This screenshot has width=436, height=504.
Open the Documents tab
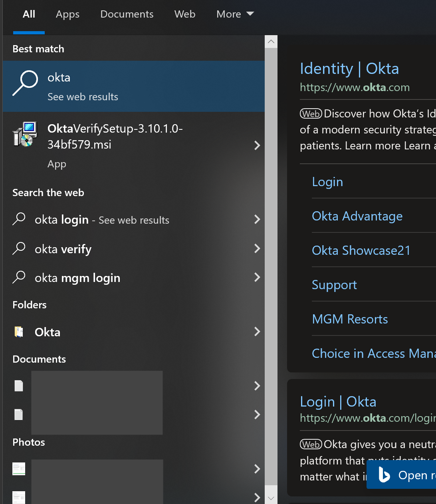tap(127, 14)
